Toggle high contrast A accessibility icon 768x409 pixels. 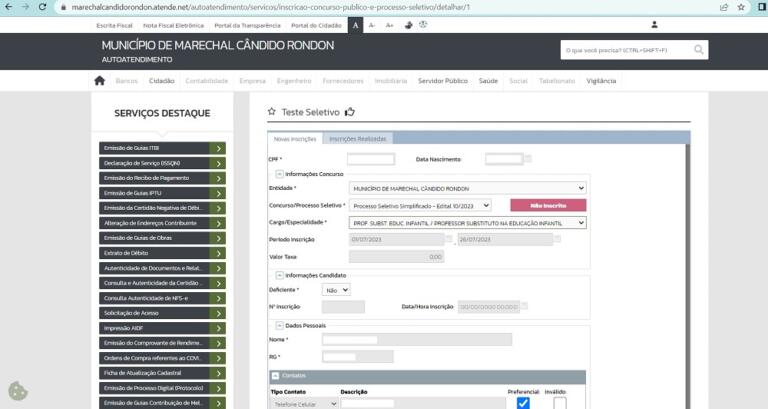[x=356, y=24]
